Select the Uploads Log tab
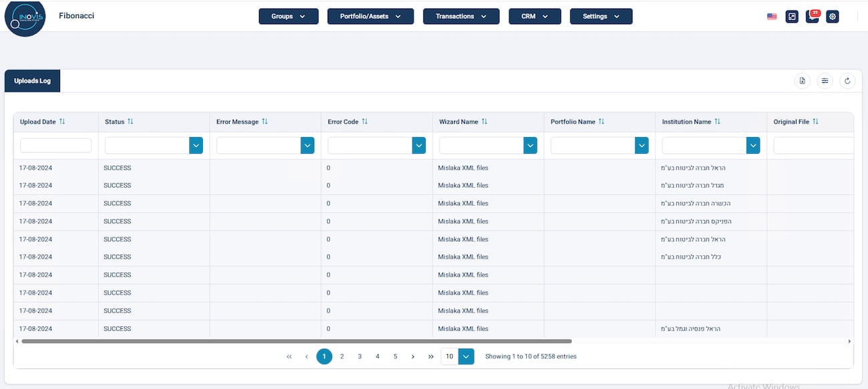868x389 pixels. 32,81
